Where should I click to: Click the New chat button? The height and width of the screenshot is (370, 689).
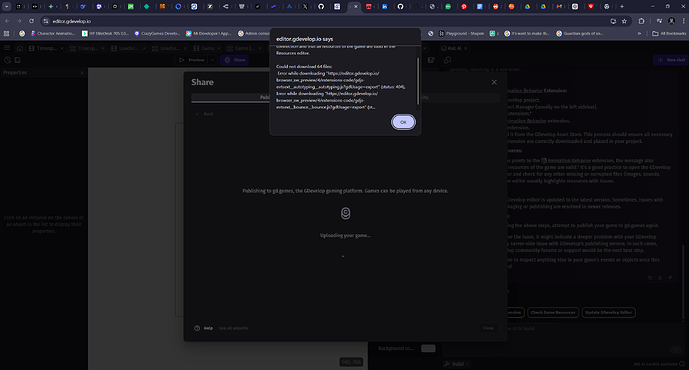click(x=671, y=60)
